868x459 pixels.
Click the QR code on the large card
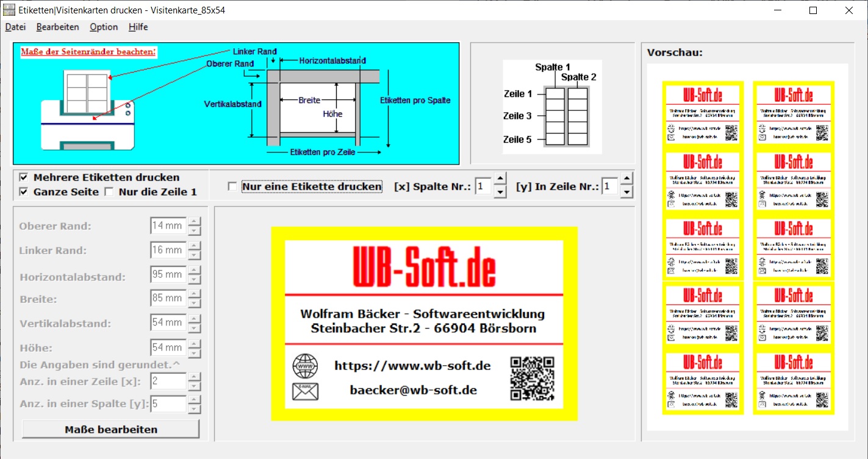[x=533, y=379]
